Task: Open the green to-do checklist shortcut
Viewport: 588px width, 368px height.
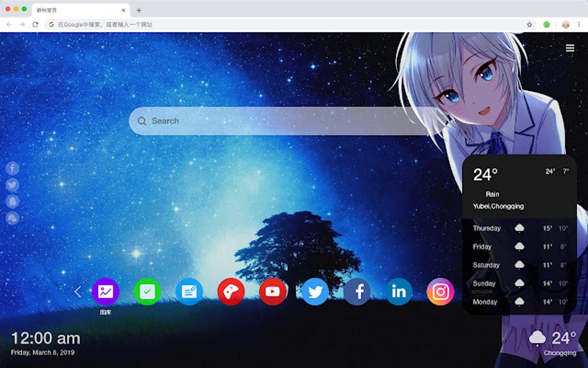Action: pos(148,291)
